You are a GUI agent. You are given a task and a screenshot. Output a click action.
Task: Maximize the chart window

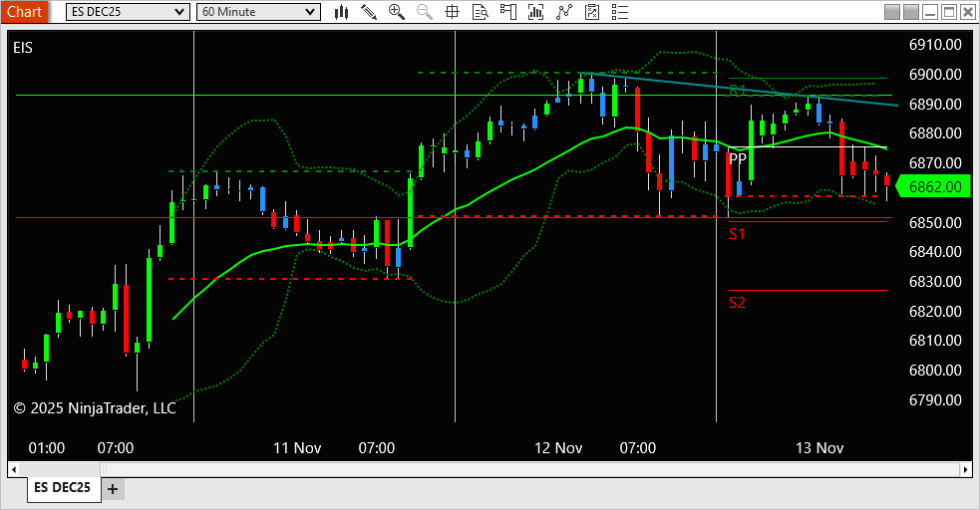(x=949, y=12)
